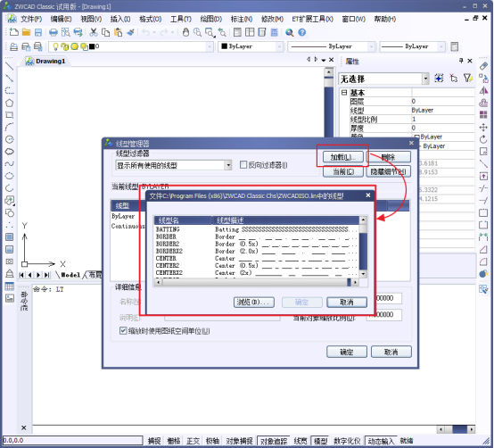Click the Print icon in toolbar
The width and height of the screenshot is (494, 448).
coord(54,32)
